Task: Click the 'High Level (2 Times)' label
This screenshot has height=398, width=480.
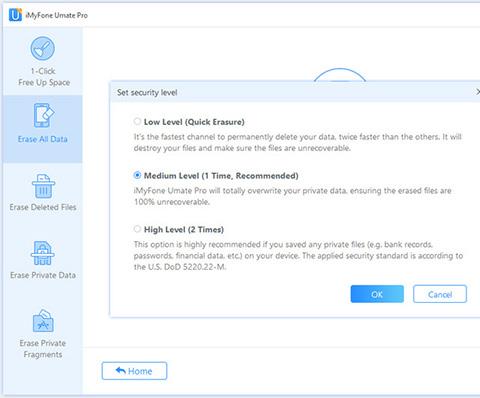Action: point(184,230)
